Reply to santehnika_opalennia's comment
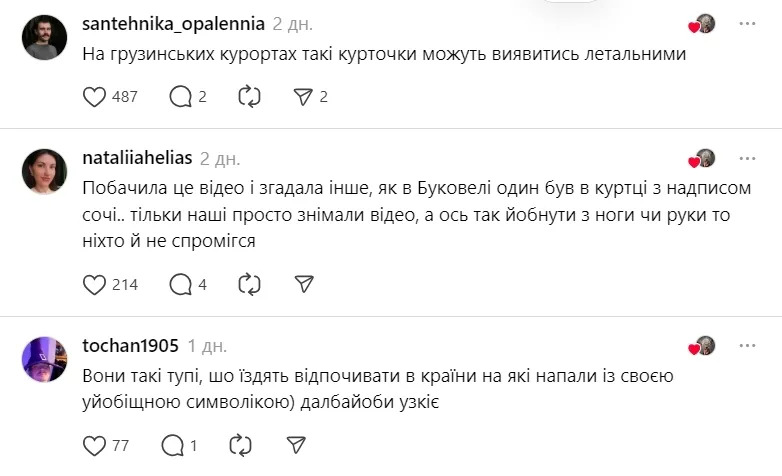The image size is (782, 476). point(181,97)
